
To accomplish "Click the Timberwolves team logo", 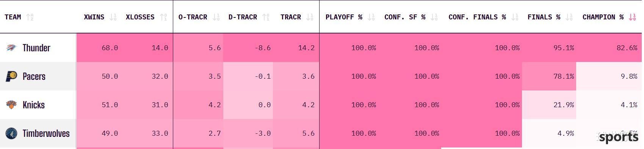I will click(x=11, y=133).
